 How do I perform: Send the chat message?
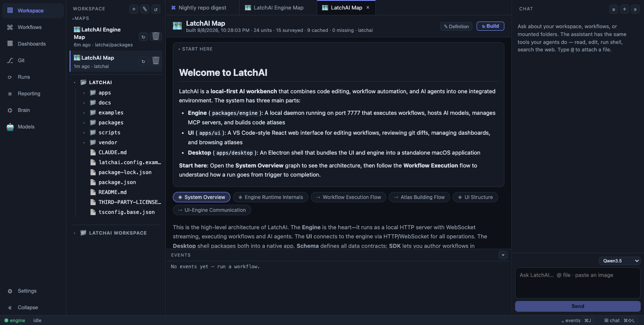[x=578, y=306]
